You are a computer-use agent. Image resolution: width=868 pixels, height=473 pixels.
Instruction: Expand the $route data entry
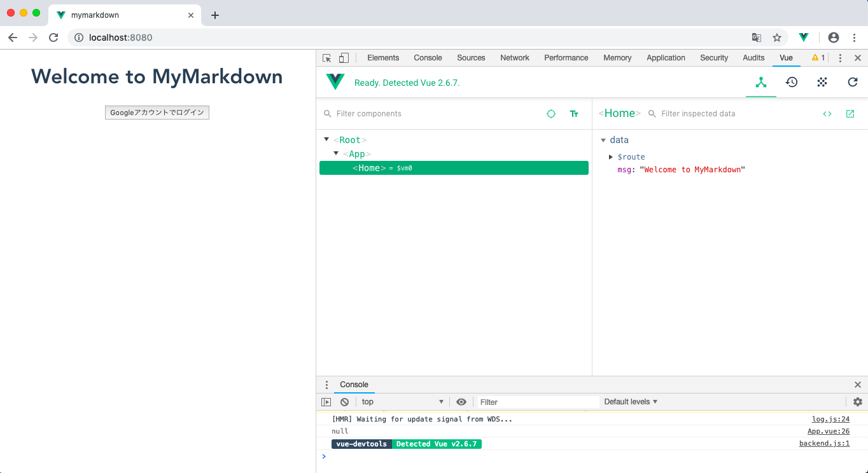[611, 156]
